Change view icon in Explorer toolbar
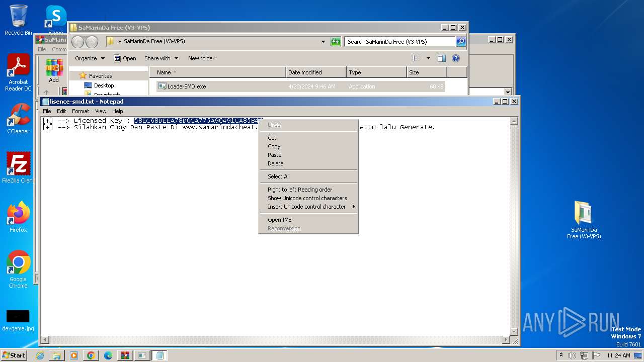 point(416,58)
